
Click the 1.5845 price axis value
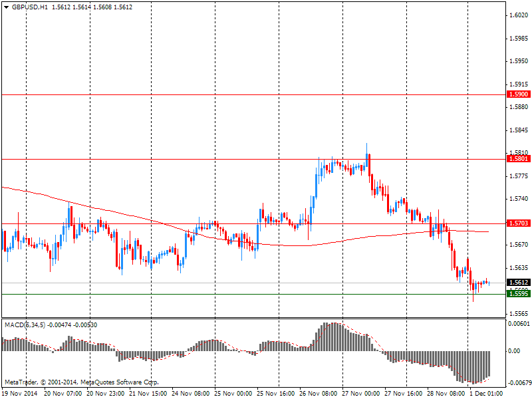[519, 130]
